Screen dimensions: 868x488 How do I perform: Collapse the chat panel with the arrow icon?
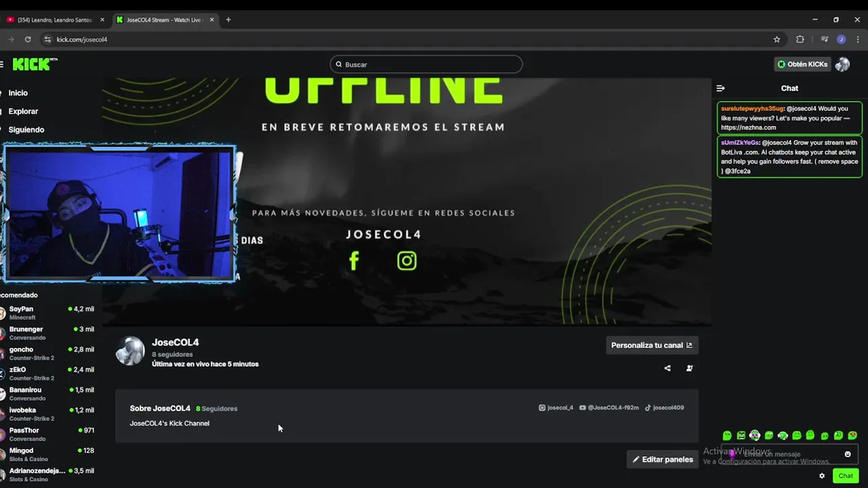(x=721, y=88)
